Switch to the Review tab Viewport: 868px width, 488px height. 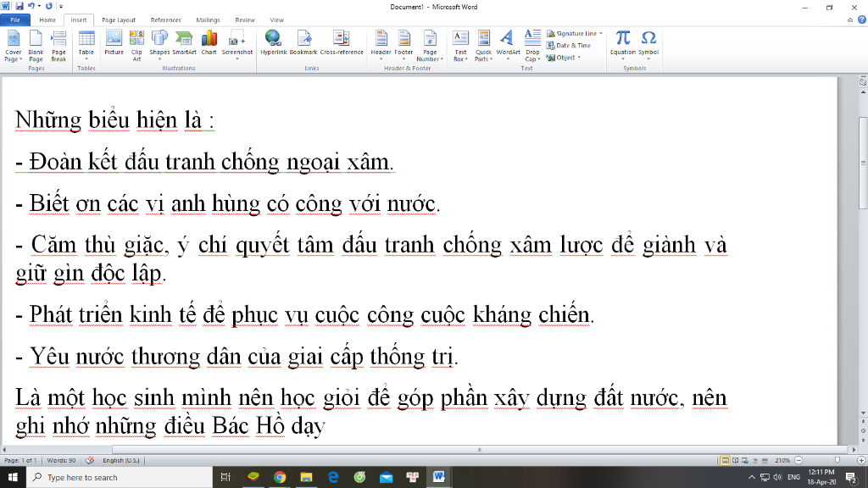click(x=245, y=20)
